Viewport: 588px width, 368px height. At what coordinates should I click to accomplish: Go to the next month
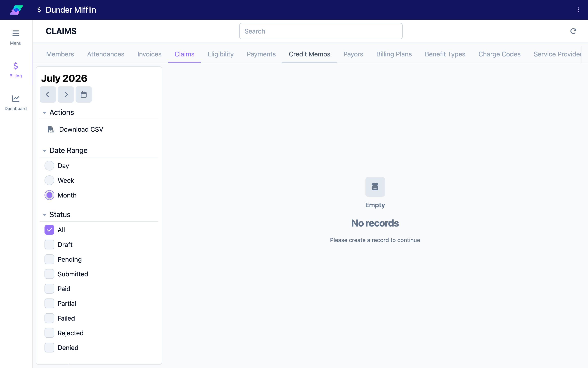(x=66, y=94)
